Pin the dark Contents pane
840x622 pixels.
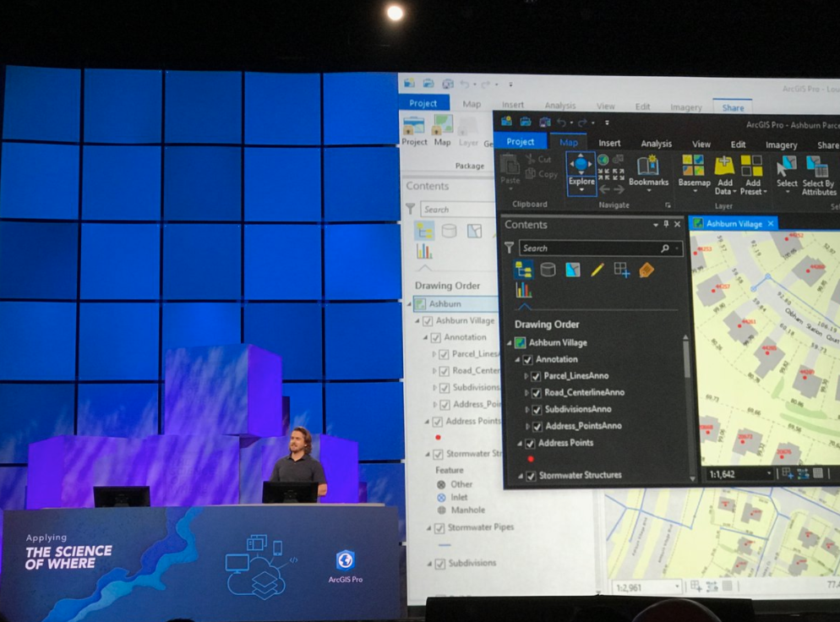click(667, 225)
